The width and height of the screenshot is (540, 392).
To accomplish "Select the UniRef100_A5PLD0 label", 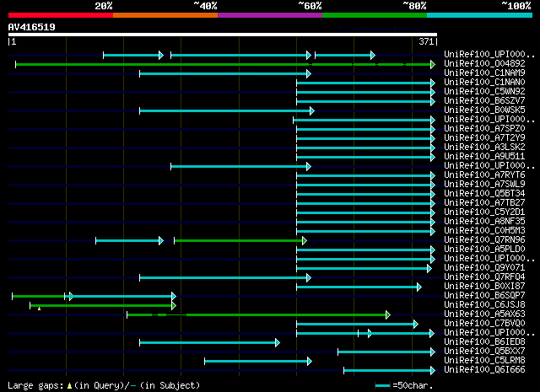I will point(484,250).
